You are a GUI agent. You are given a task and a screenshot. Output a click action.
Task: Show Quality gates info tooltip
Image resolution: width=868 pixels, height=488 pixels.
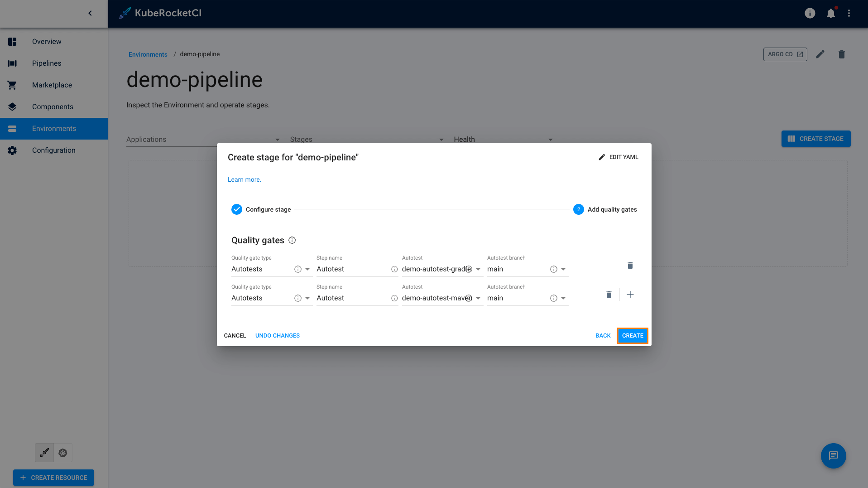(292, 240)
